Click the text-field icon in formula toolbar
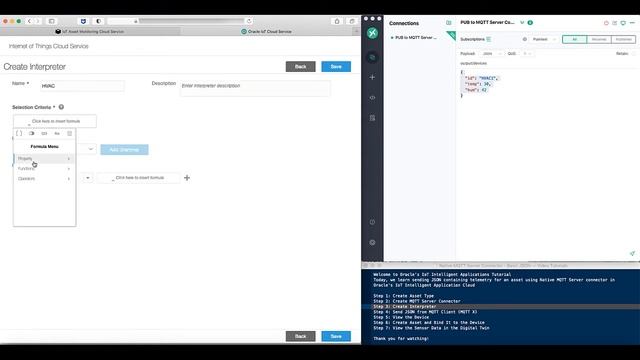Viewport: 640px width, 360px height. [x=44, y=133]
